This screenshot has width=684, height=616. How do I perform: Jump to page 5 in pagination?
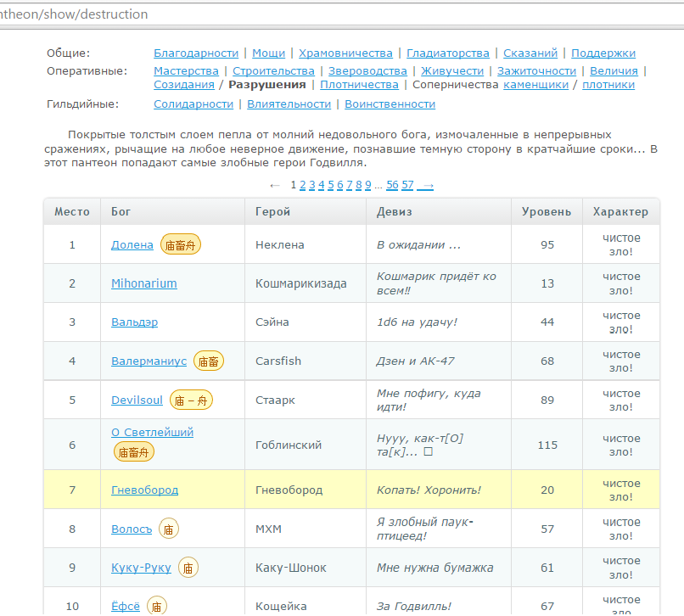331,185
